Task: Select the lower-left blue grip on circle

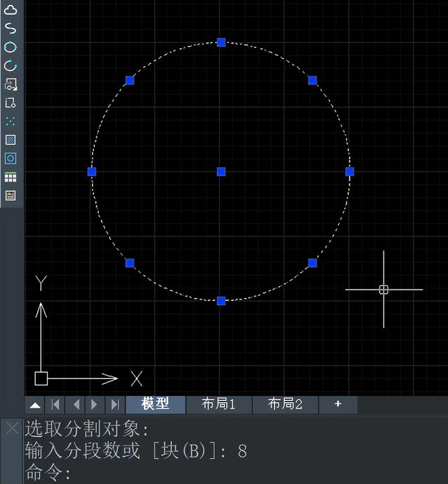Action: [129, 263]
